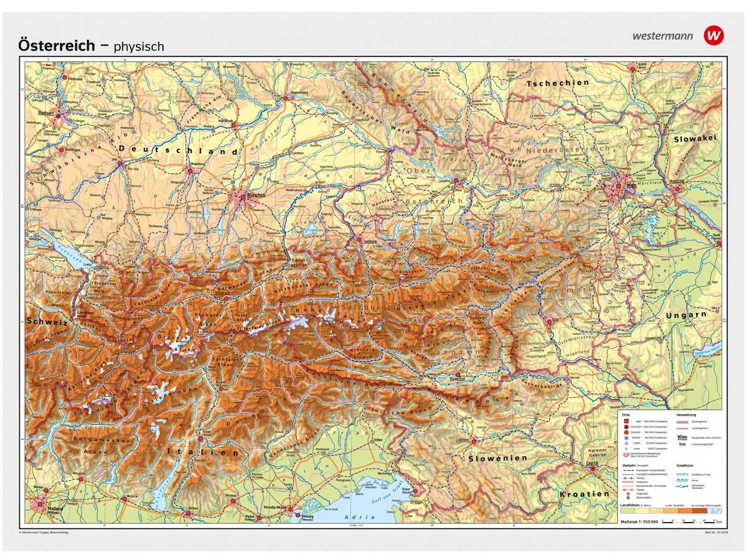Click the "Tschechien" country label
Image resolution: width=747 pixels, height=560 pixels.
click(x=558, y=82)
